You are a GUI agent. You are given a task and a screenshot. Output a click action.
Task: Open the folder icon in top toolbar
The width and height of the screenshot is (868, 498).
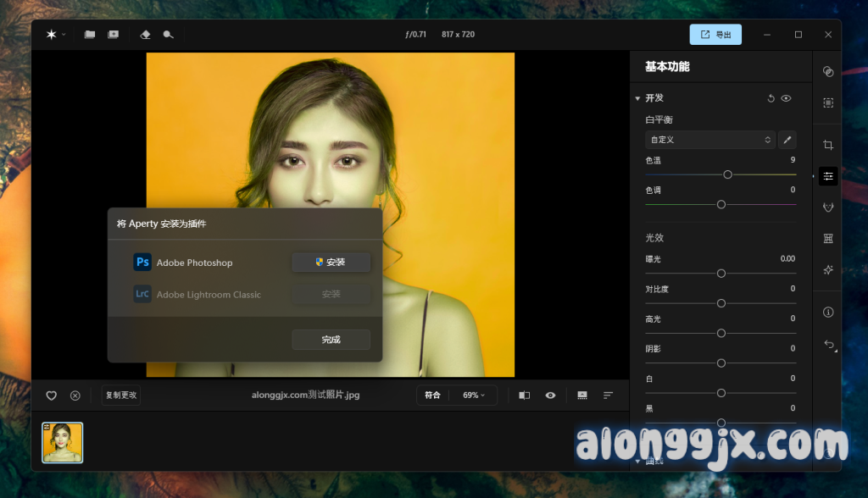point(90,35)
